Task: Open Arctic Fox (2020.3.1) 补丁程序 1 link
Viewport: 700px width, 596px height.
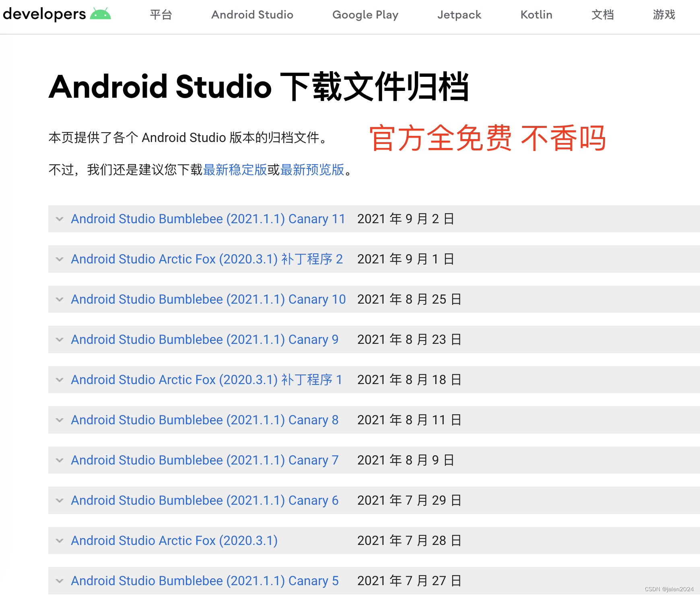Action: pos(206,380)
